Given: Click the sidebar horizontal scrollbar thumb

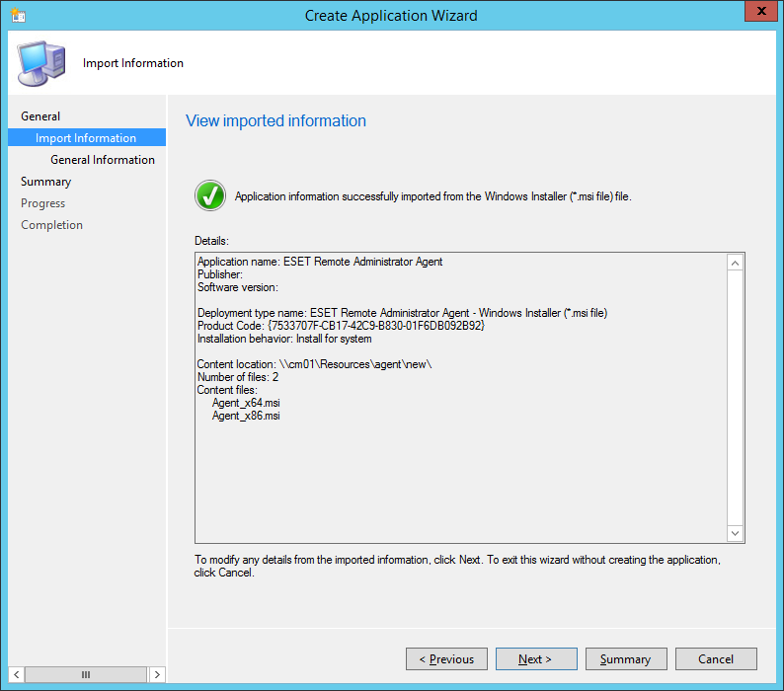Looking at the screenshot, I should 86,674.
